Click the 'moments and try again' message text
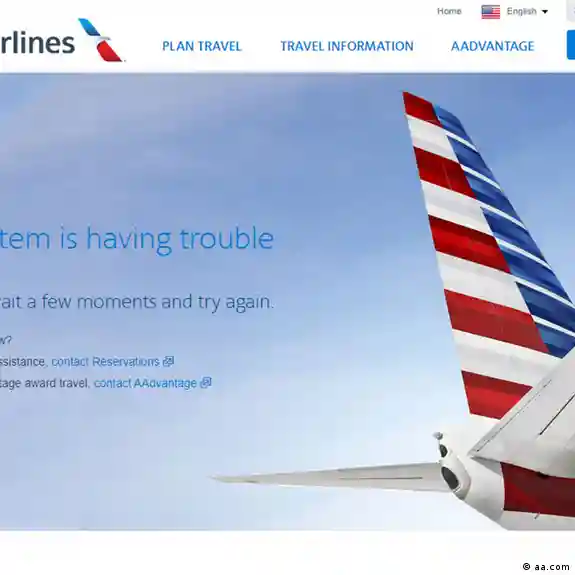Image resolution: width=575 pixels, height=575 pixels. click(x=175, y=302)
